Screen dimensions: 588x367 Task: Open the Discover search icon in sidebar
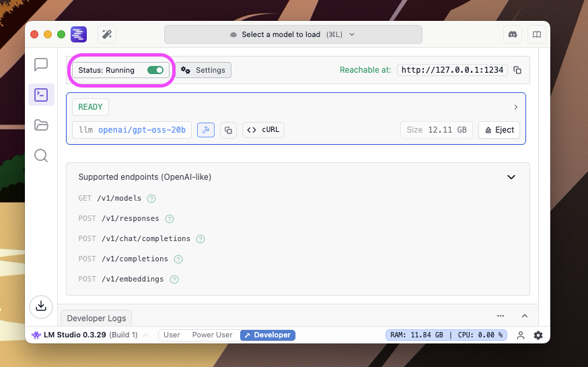pyautogui.click(x=41, y=156)
